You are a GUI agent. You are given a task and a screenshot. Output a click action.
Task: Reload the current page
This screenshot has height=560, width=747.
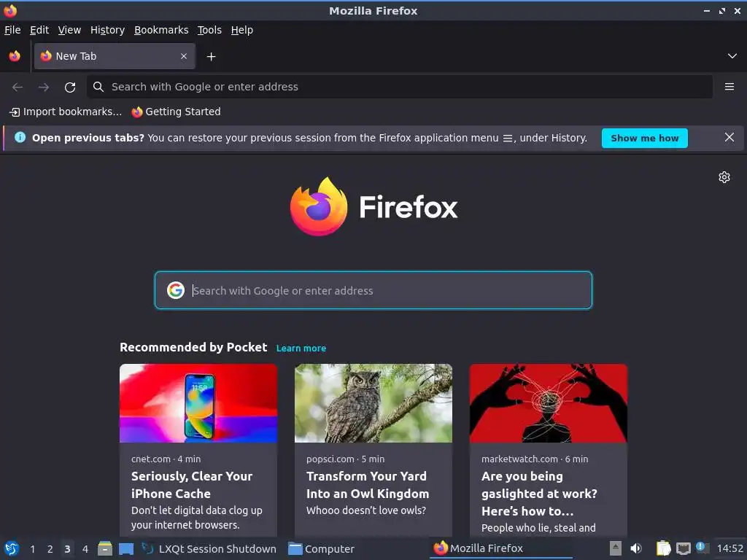tap(70, 87)
